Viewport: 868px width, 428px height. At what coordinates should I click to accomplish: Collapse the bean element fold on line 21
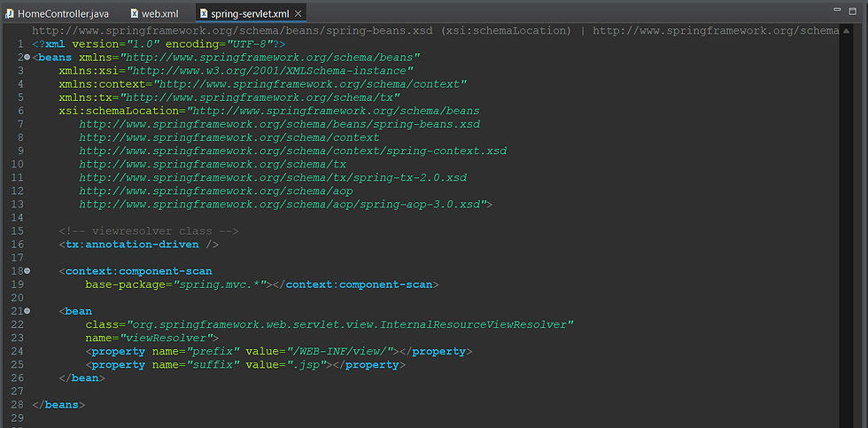point(27,311)
